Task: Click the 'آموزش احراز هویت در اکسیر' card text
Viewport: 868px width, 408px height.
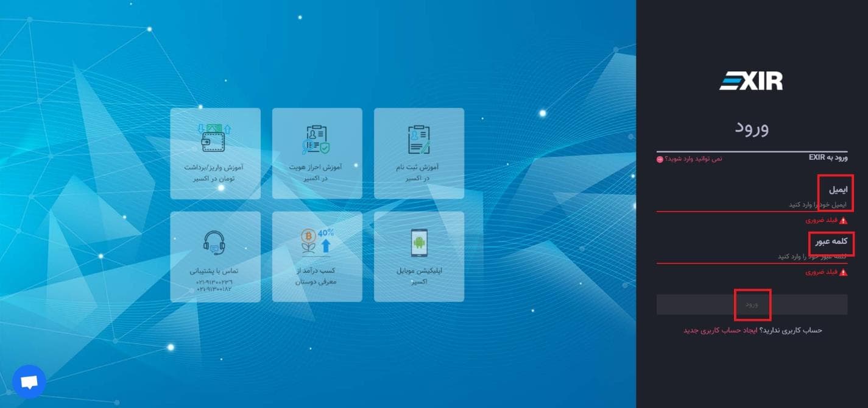Action: click(x=317, y=173)
